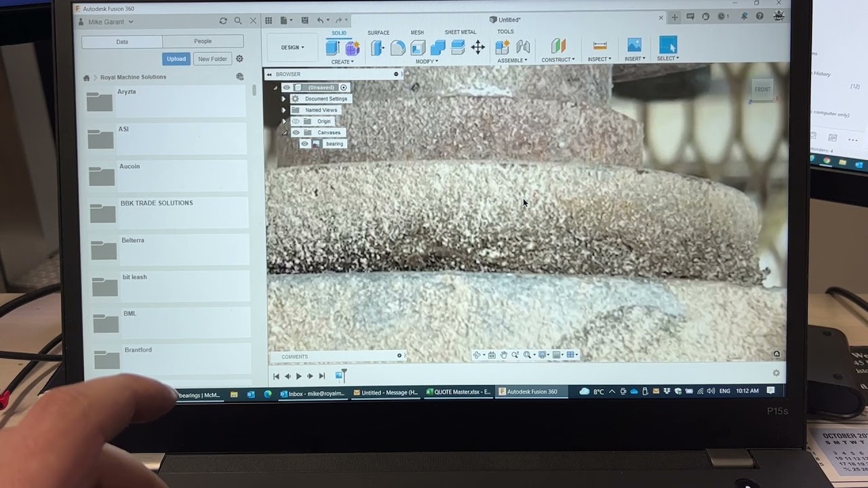Switch to the Sheet Metal tab

click(x=460, y=32)
